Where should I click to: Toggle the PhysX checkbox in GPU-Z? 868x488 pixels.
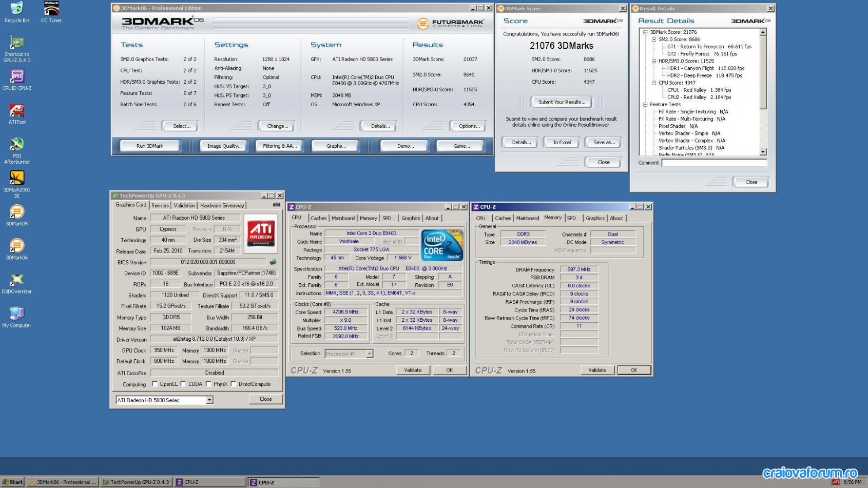coord(208,384)
